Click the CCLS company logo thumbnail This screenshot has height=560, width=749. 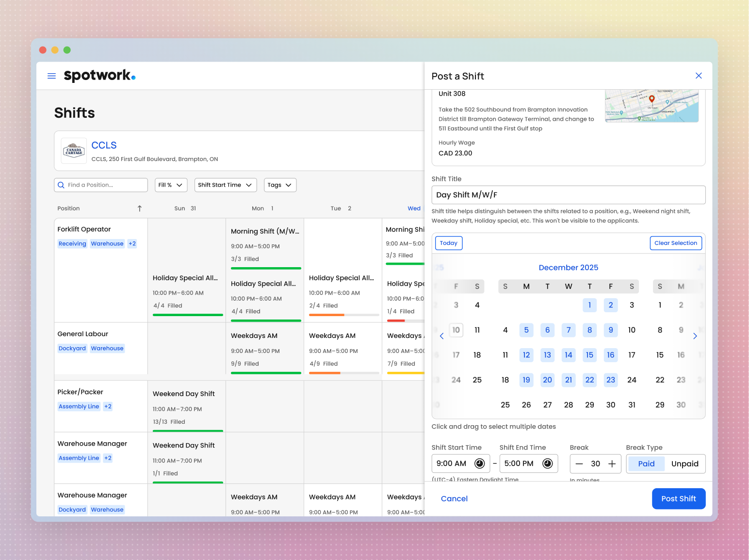[x=74, y=151]
